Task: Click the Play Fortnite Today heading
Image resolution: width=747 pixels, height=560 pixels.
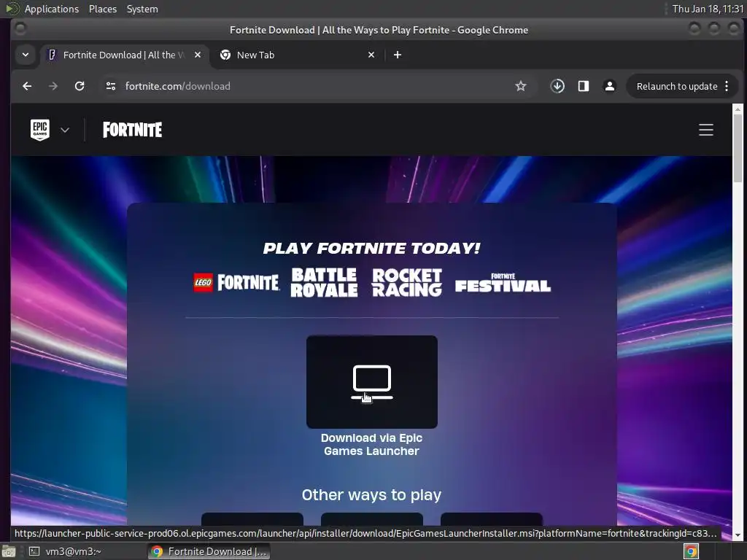Action: (371, 248)
